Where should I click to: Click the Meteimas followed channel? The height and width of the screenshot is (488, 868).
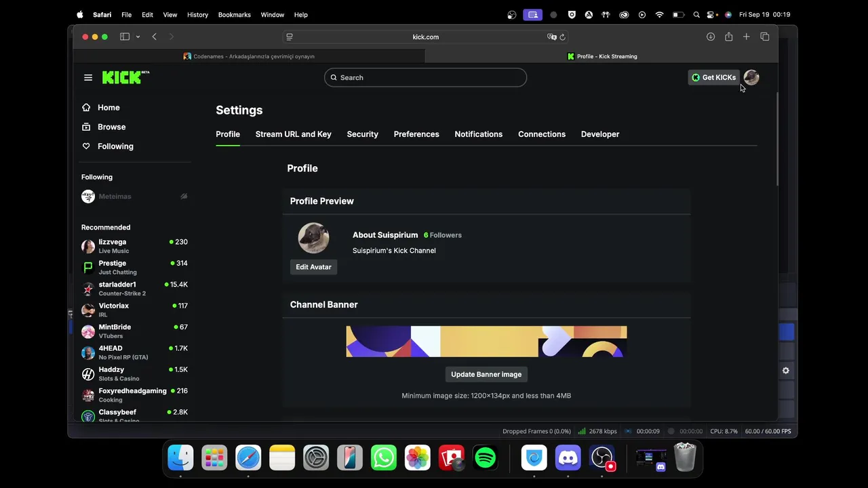tap(134, 197)
